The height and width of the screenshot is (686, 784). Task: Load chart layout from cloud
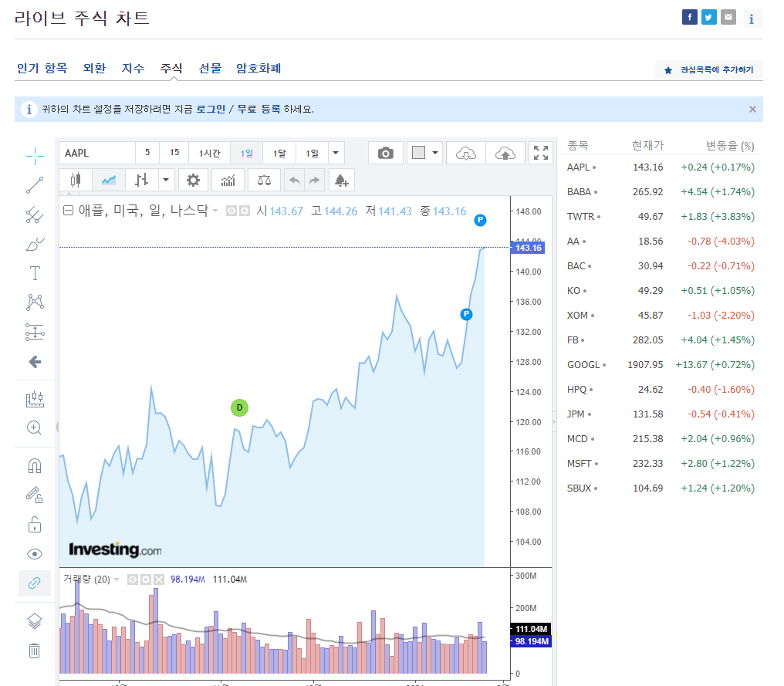(x=466, y=153)
